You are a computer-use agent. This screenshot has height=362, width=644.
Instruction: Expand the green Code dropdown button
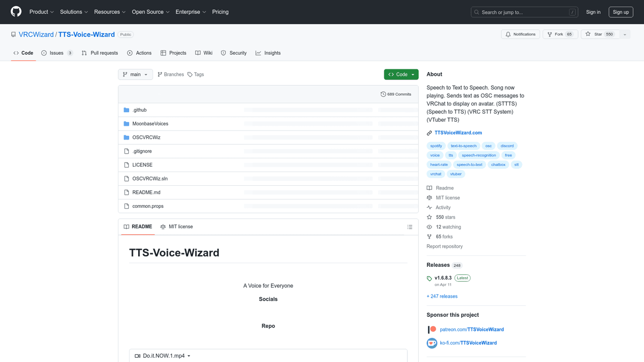click(401, 74)
